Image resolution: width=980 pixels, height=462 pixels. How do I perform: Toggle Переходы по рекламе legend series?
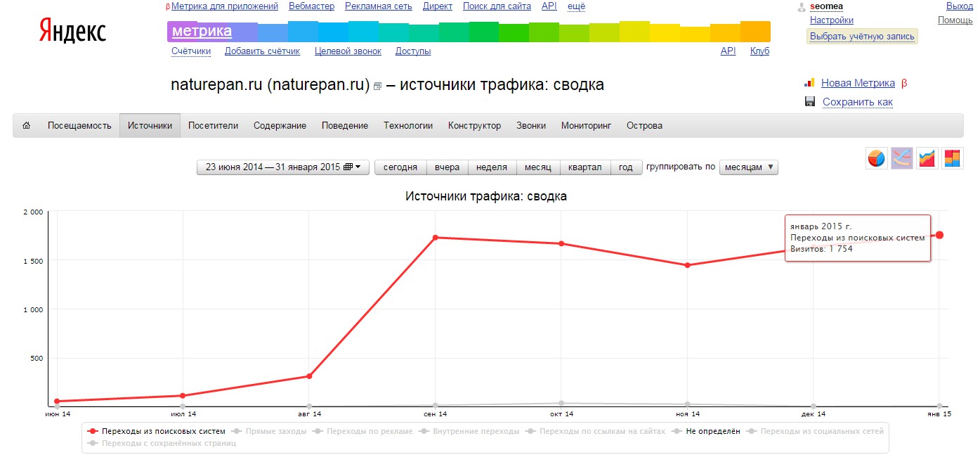(362, 431)
